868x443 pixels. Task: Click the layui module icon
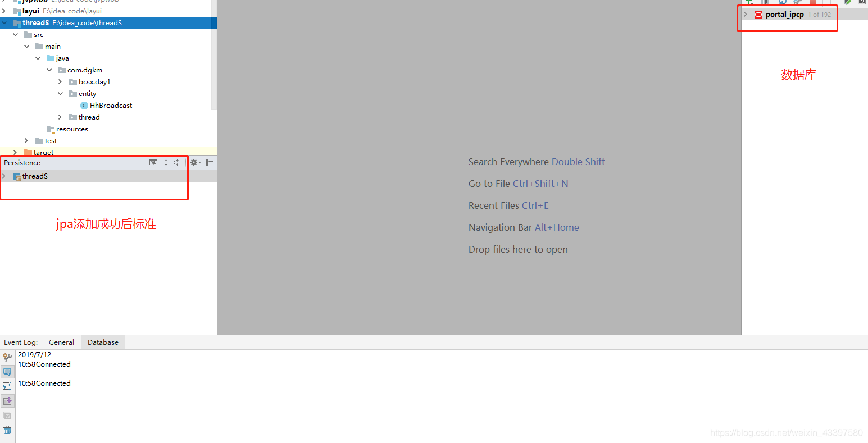17,11
